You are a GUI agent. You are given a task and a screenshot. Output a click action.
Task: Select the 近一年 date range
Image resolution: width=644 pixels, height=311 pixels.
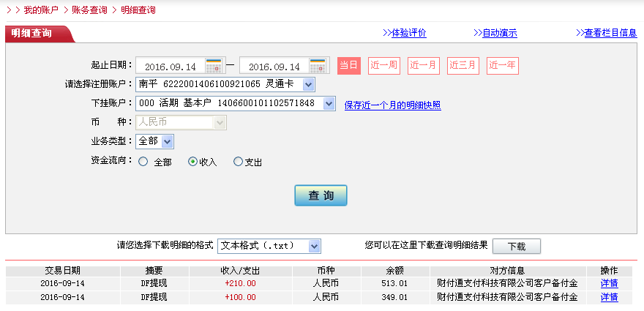click(x=503, y=66)
